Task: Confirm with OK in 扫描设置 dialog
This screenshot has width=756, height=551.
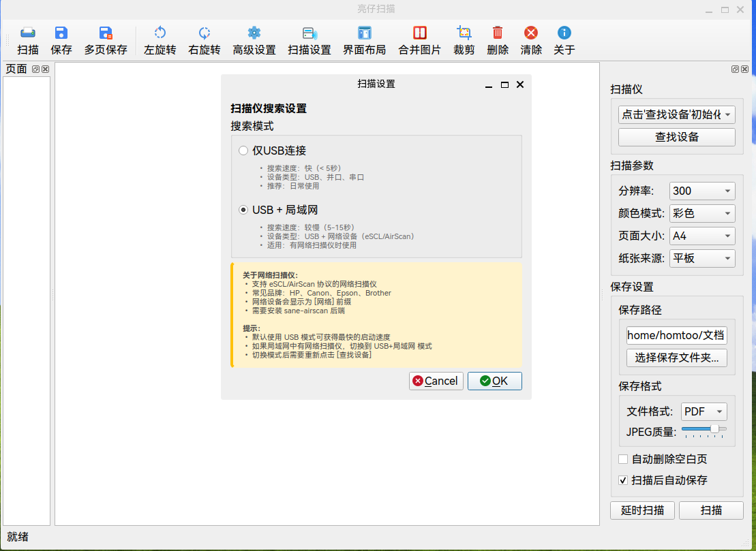Action: [495, 381]
